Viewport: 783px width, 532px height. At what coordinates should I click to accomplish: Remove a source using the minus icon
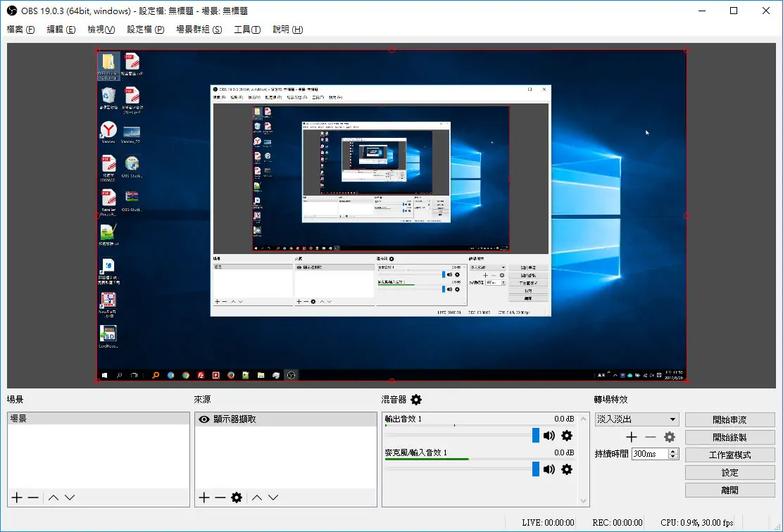(x=220, y=498)
